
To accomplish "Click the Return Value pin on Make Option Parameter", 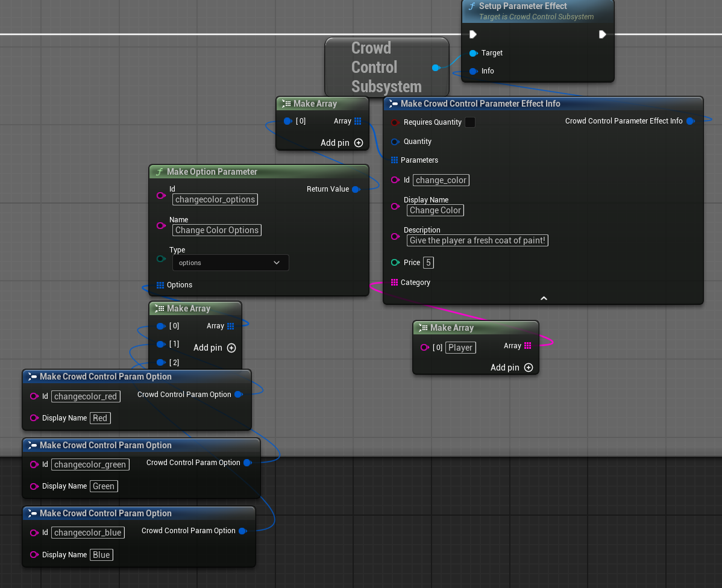I will [356, 189].
